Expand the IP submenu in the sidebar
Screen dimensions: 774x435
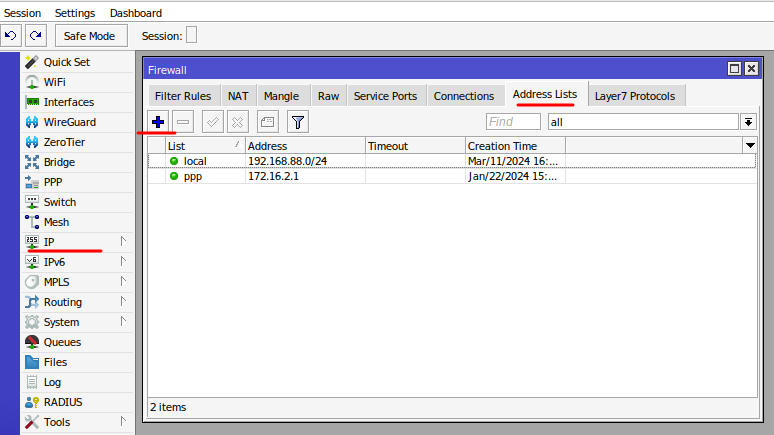click(x=123, y=242)
